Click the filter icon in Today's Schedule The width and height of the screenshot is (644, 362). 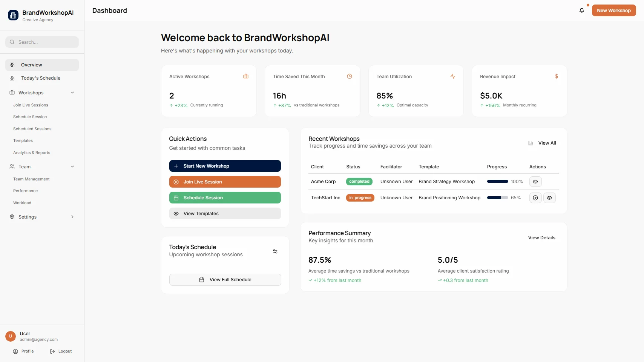pyautogui.click(x=275, y=251)
